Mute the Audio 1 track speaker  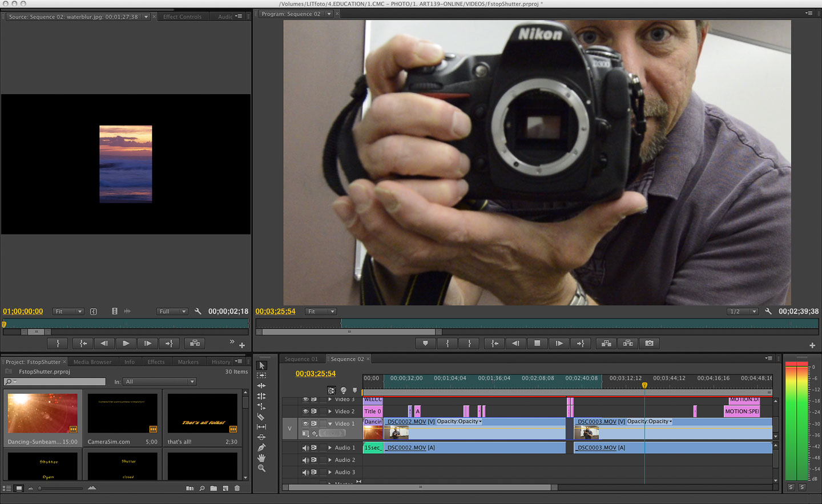click(x=305, y=447)
